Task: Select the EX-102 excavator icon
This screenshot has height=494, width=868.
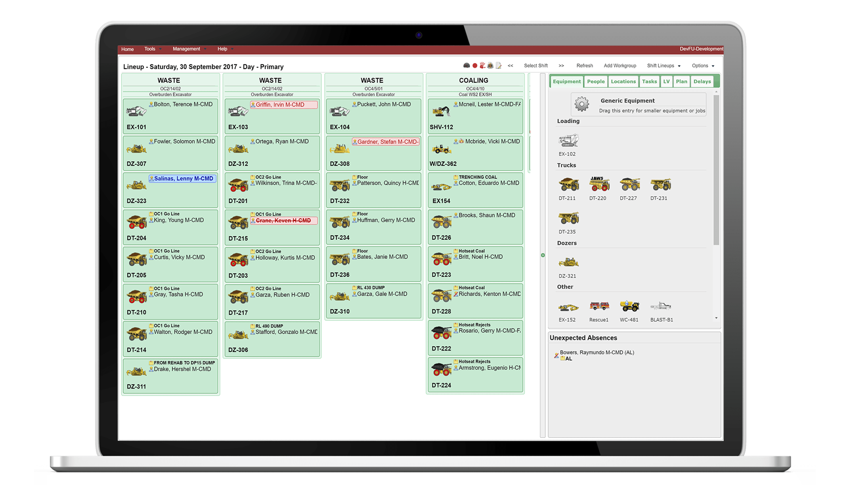Action: pos(568,141)
